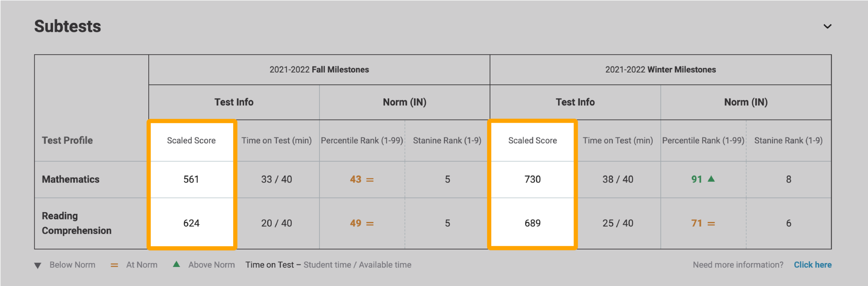Open the Click here information link

pos(813,265)
